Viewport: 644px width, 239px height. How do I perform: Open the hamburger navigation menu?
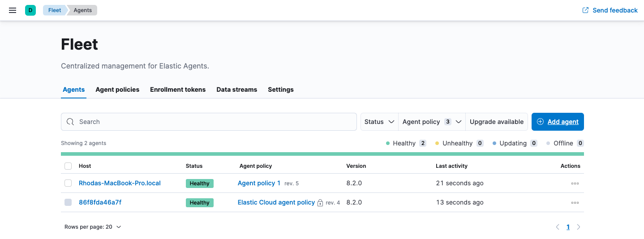click(x=13, y=10)
